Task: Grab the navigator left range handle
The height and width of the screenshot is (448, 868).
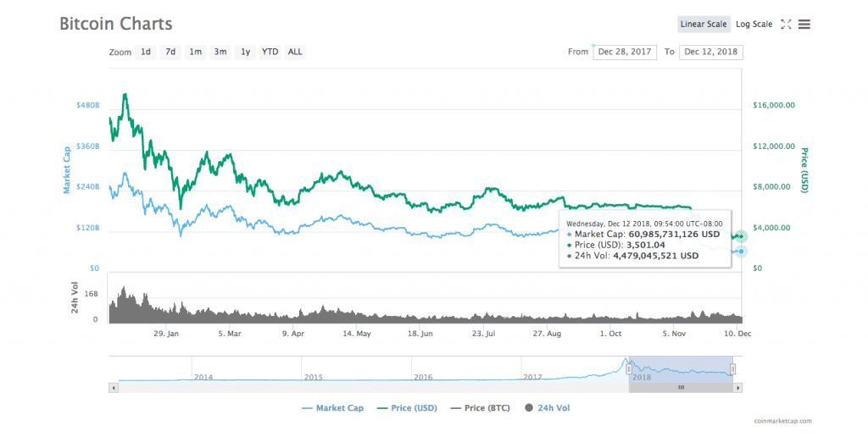Action: click(629, 369)
